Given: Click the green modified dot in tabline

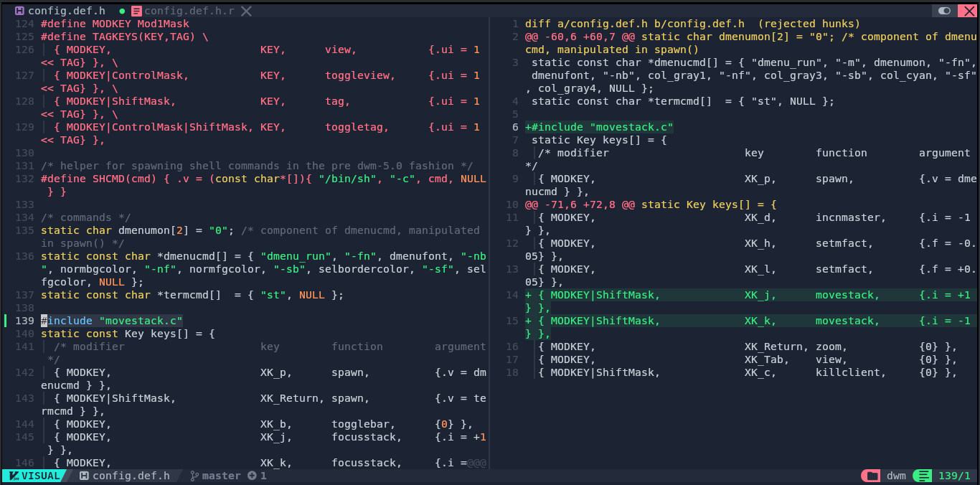Looking at the screenshot, I should (x=122, y=11).
